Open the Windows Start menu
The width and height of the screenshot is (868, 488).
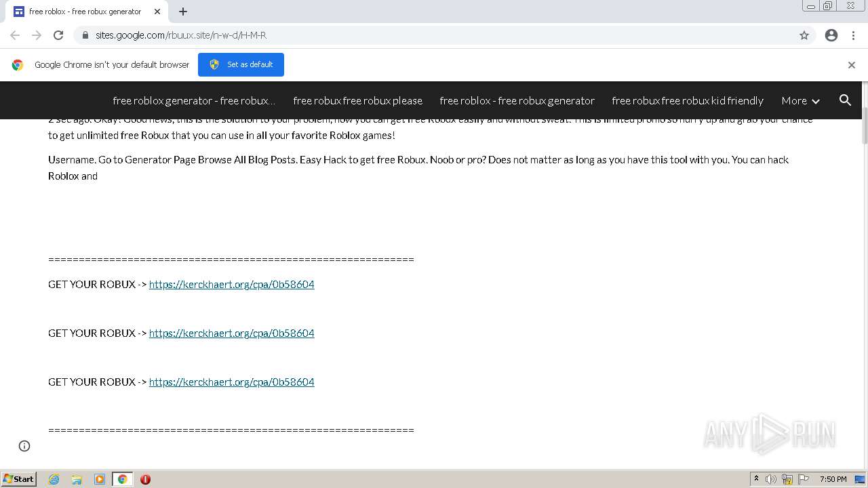[18, 479]
